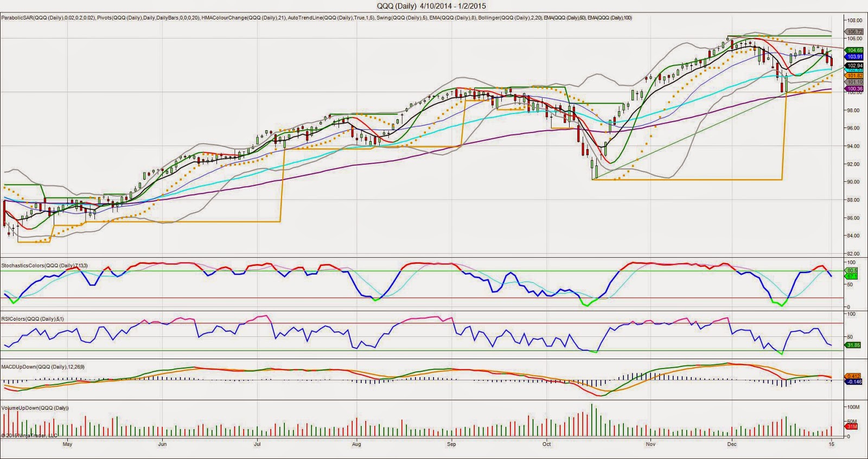Screen dimensions: 868x459
Task: Click the NinjaTrader copyright text
Action: [x=29, y=435]
